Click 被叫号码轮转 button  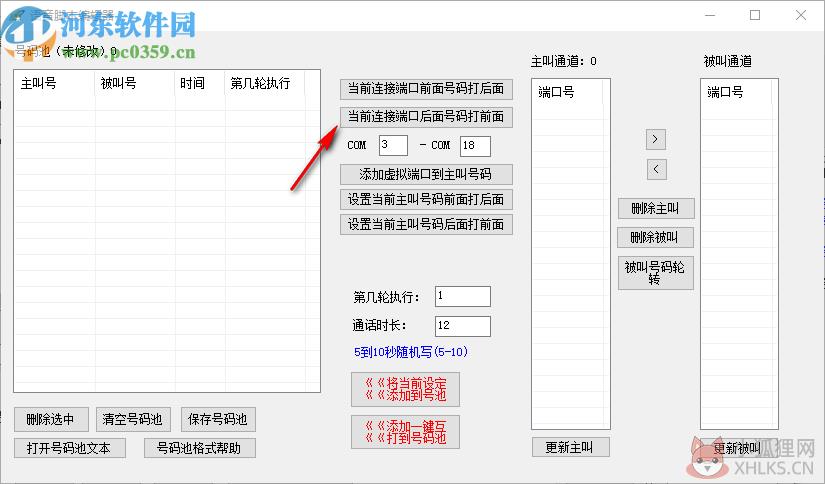656,273
